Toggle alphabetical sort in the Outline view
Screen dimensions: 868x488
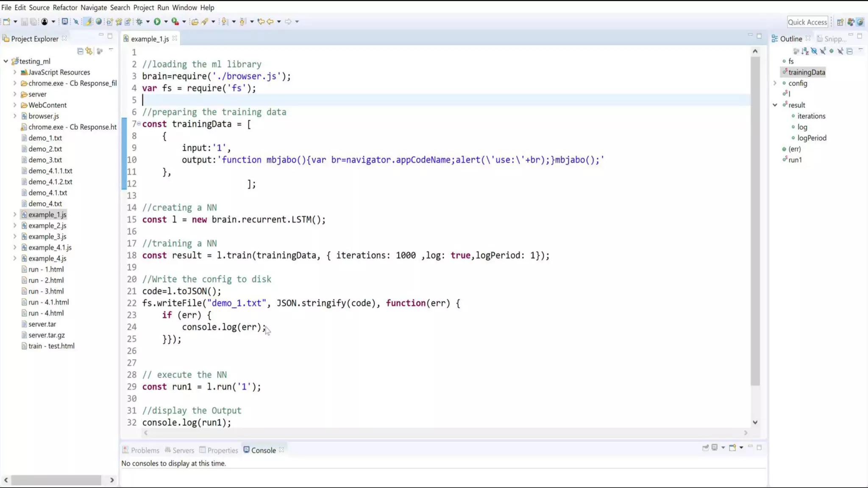pyautogui.click(x=805, y=51)
